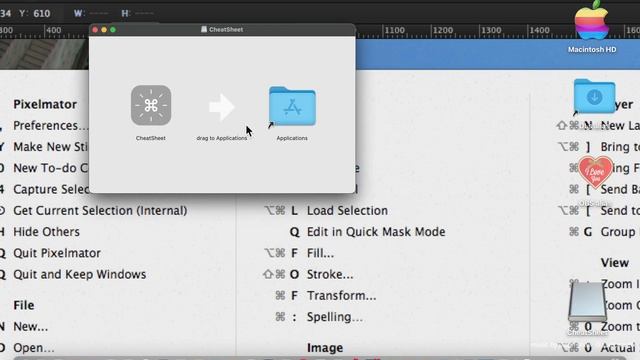Choose Quit Pixelmator from the shortcut list
Viewport: 640px width, 360px height.
[57, 253]
